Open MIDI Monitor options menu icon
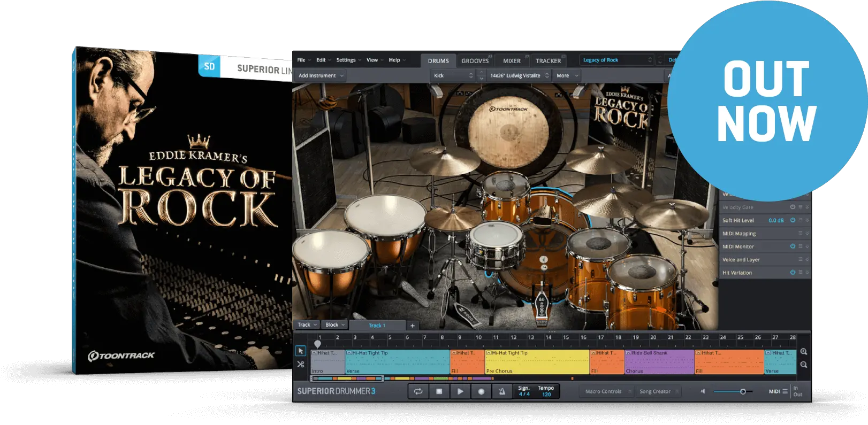868x425 pixels. (x=801, y=246)
